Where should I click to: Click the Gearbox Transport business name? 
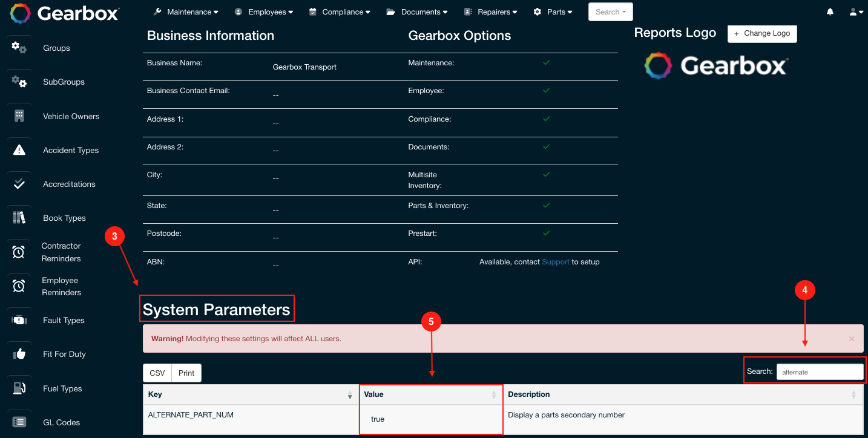(304, 67)
